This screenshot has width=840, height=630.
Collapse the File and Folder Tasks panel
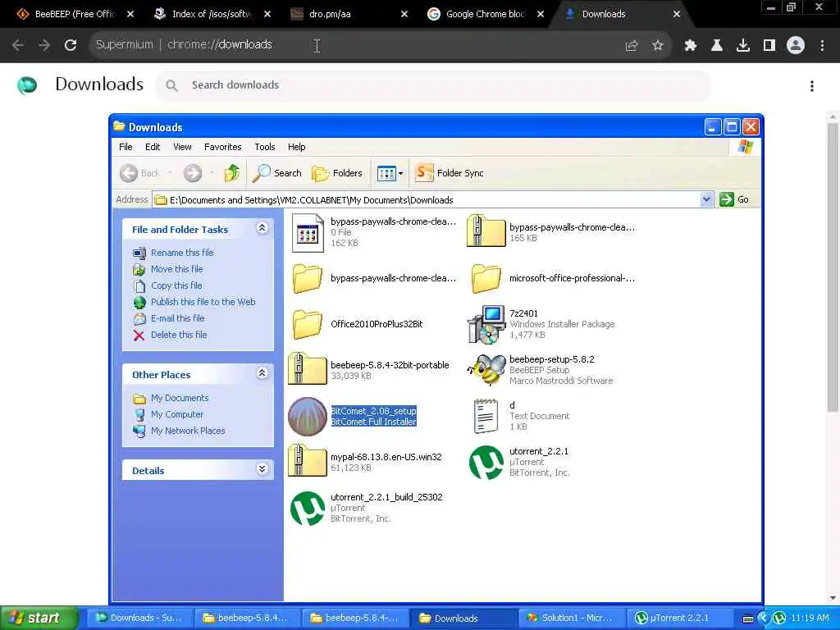[x=262, y=228]
